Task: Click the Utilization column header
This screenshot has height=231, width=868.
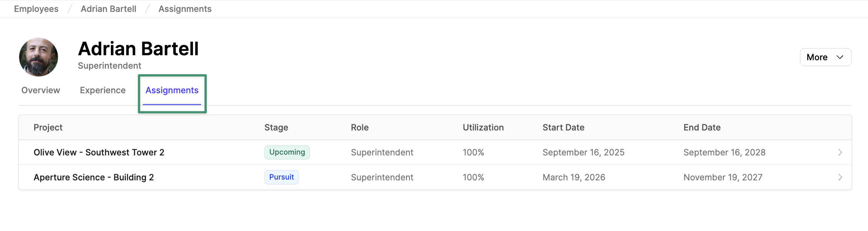Action: tap(483, 127)
